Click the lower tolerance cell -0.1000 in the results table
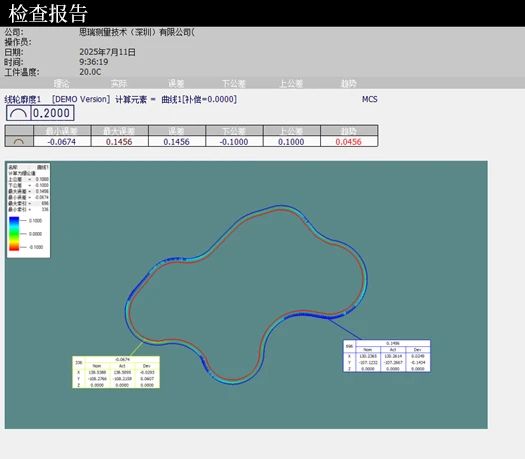The height and width of the screenshot is (459, 525). (x=234, y=142)
